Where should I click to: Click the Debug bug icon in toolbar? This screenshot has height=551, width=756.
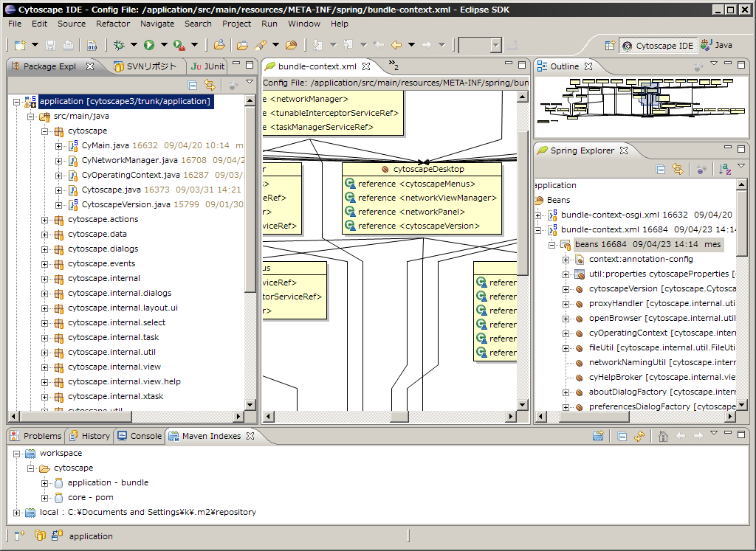pyautogui.click(x=119, y=45)
